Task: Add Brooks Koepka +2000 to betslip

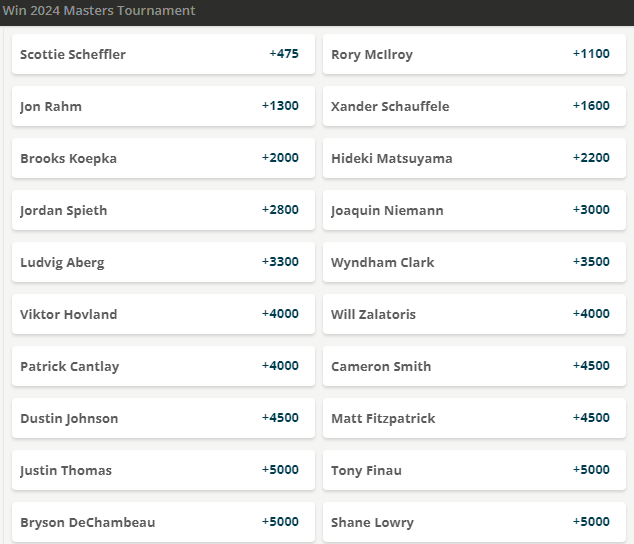Action: coord(163,158)
